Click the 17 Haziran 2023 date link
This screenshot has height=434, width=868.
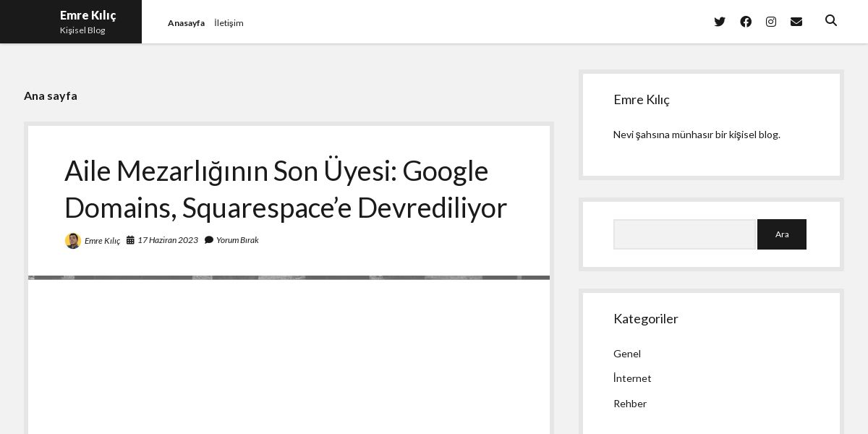[168, 240]
